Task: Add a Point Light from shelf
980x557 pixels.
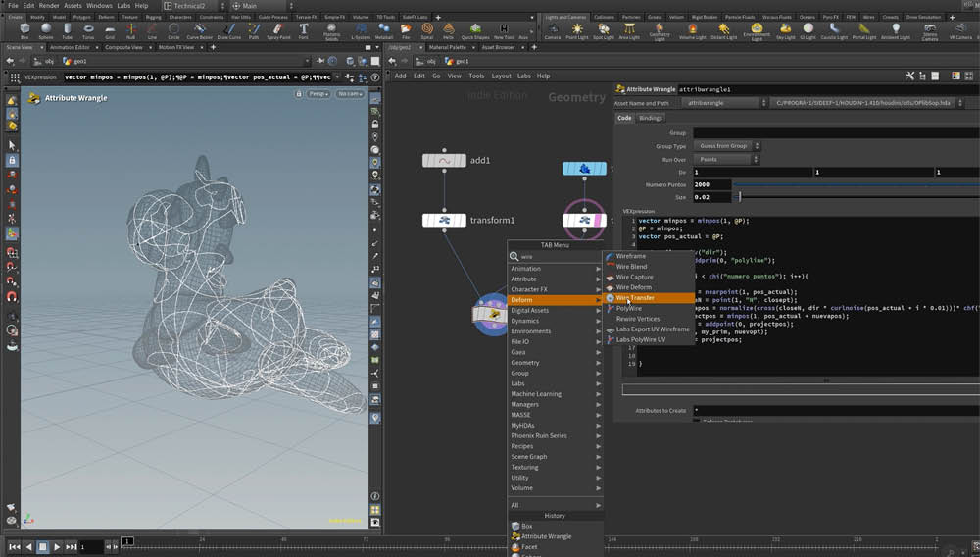Action: click(x=577, y=30)
